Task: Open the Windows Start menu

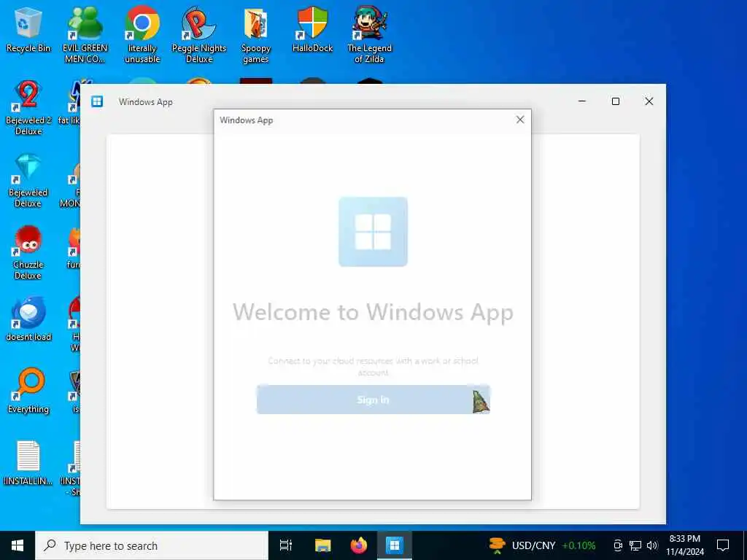Action: coord(18,545)
